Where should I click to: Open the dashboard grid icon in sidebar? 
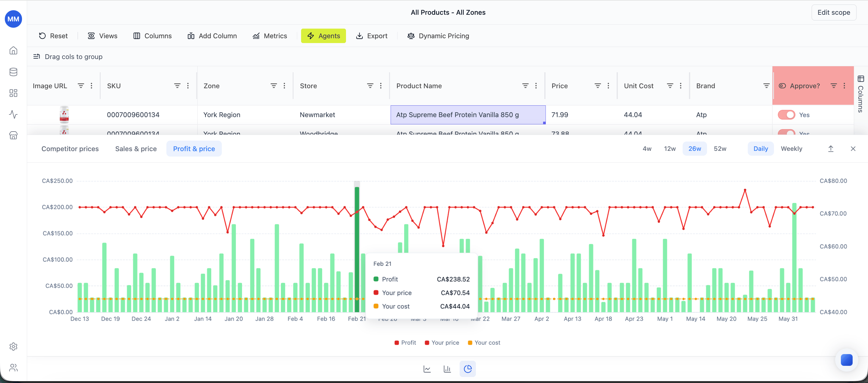pyautogui.click(x=14, y=93)
